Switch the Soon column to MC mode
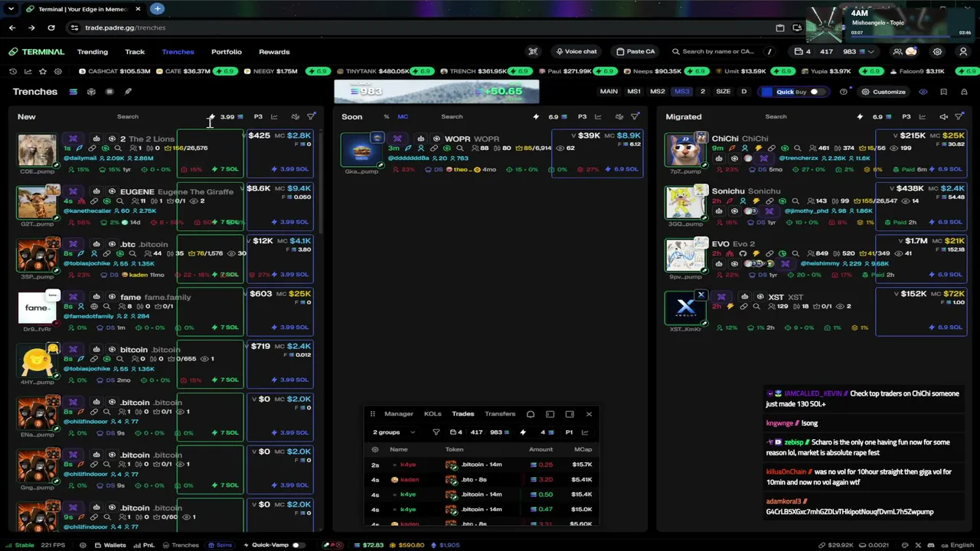 click(403, 116)
